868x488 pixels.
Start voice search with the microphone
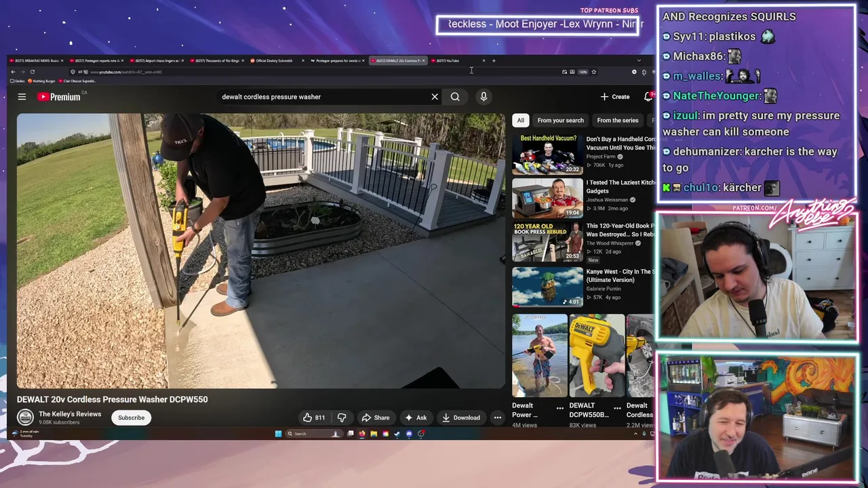click(x=484, y=97)
